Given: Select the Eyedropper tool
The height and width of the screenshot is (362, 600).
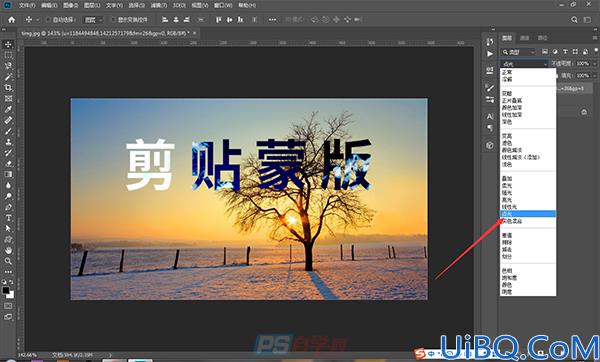Looking at the screenshot, I should tap(8, 109).
